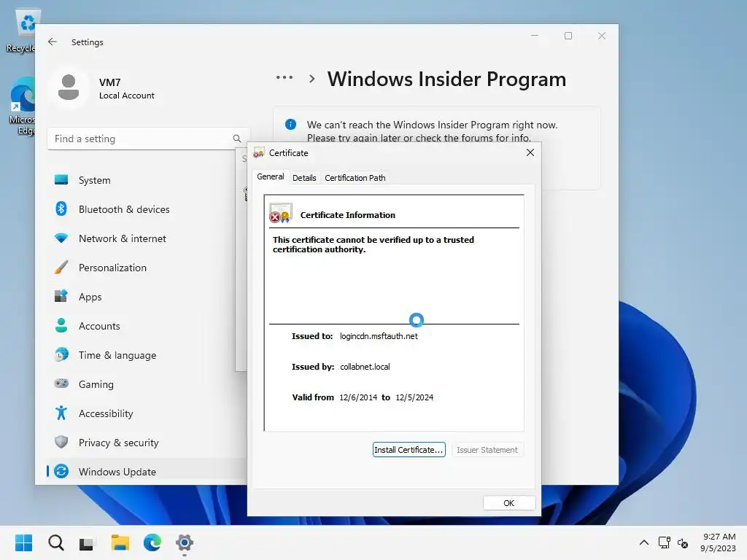
Task: Click the valid-from date 12/6/2014
Action: 358,397
